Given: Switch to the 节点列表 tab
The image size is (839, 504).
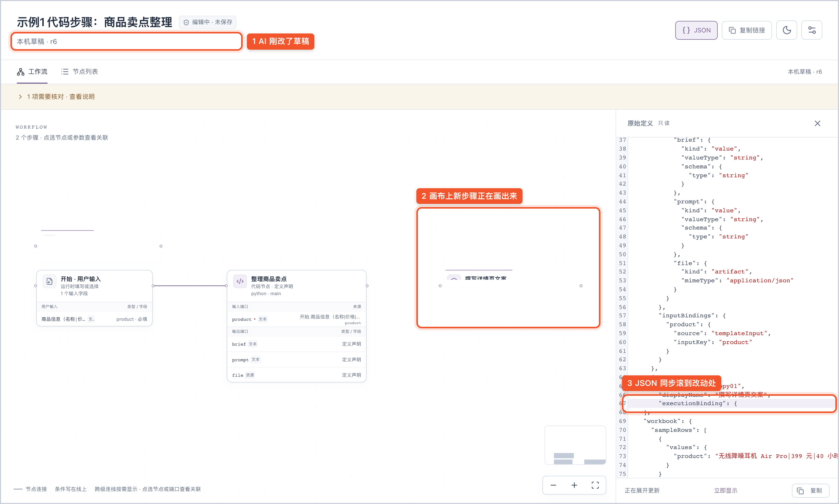Looking at the screenshot, I should click(80, 72).
